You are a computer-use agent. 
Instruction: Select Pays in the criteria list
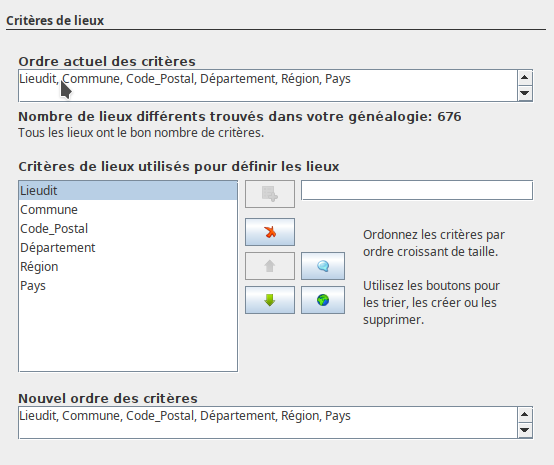[128, 286]
